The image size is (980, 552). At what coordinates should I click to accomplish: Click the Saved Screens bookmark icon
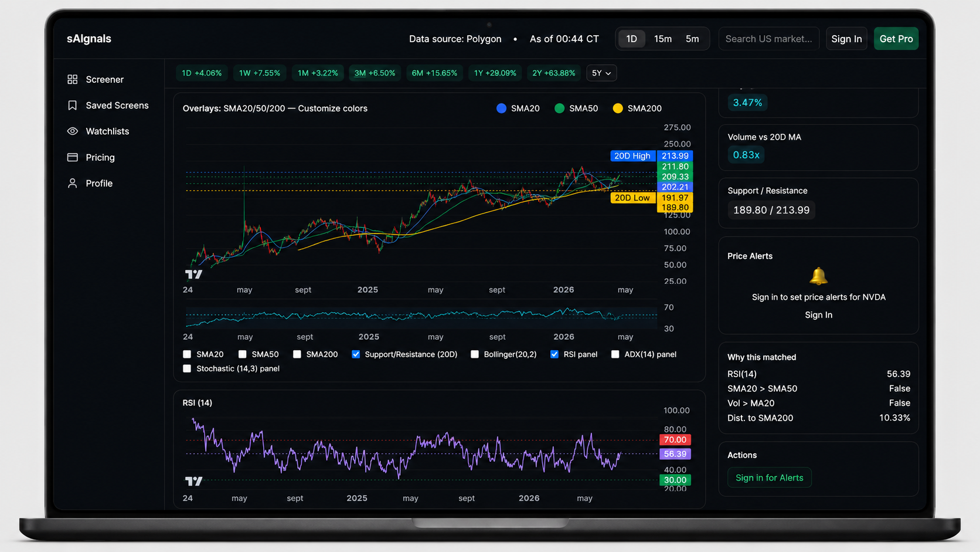(x=72, y=106)
